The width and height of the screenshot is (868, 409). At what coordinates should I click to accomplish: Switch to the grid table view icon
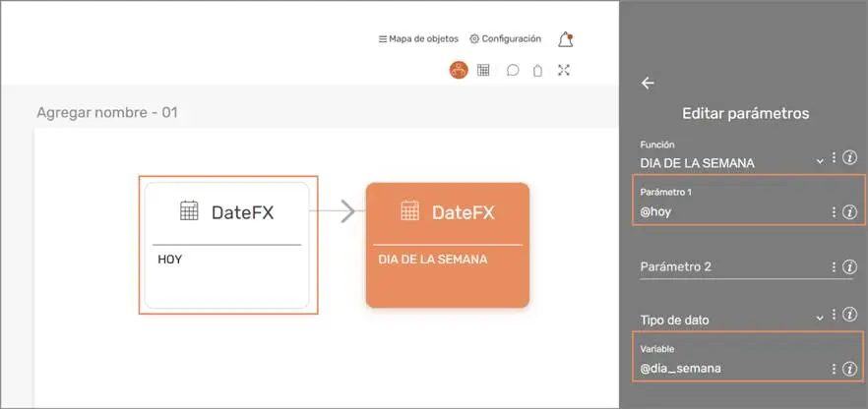(484, 70)
